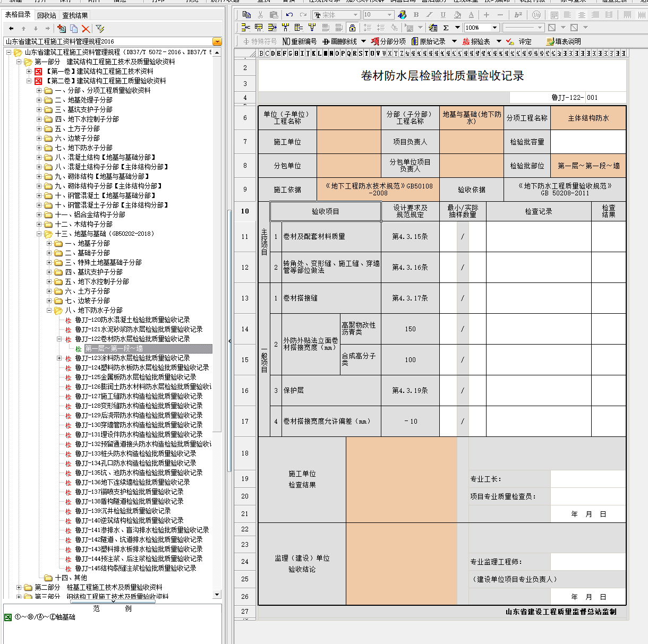The height and width of the screenshot is (644, 648).
Task: Click the 专业监理工程师 signature cell
Action: [589, 562]
